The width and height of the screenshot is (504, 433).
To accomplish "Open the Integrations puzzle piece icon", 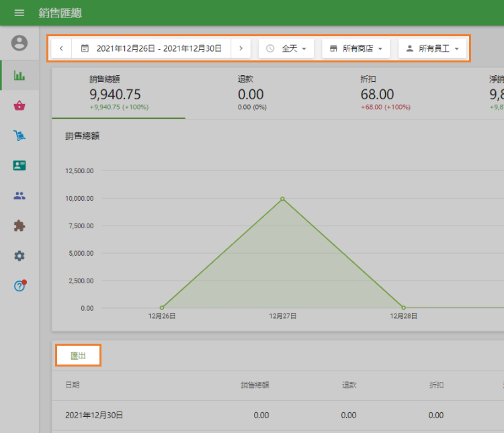I will 19,226.
